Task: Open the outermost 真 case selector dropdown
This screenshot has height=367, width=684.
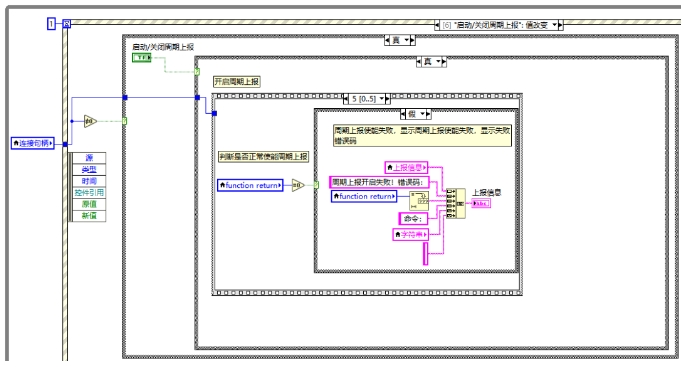Action: [407, 40]
